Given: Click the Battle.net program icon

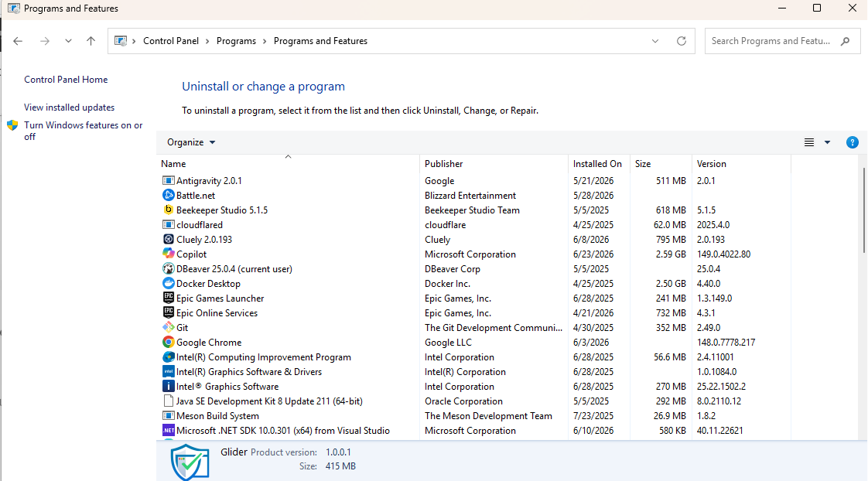Looking at the screenshot, I should (x=169, y=195).
